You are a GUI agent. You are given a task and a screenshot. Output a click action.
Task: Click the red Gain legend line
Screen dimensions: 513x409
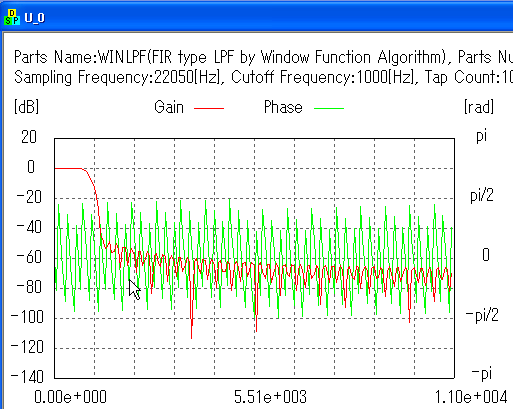pos(209,108)
